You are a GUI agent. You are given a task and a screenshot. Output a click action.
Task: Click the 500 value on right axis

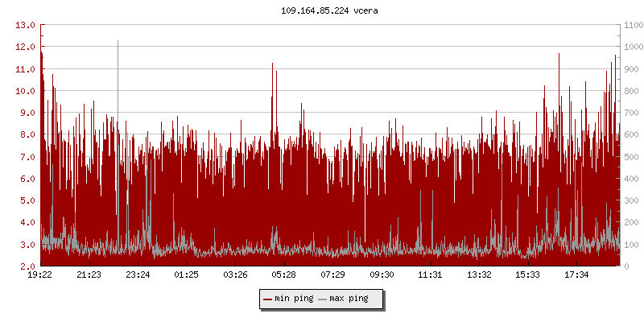coord(630,156)
